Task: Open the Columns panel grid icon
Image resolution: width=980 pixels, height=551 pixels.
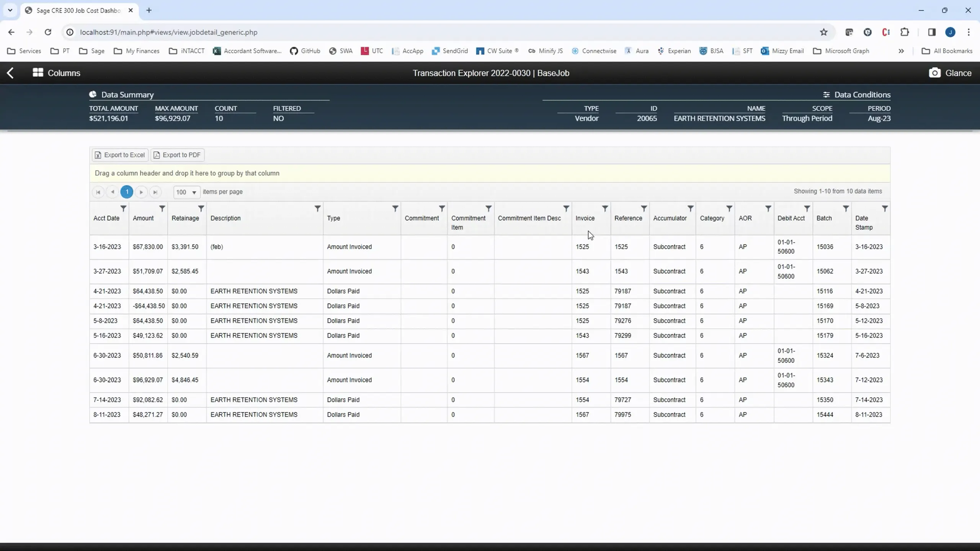Action: click(38, 73)
